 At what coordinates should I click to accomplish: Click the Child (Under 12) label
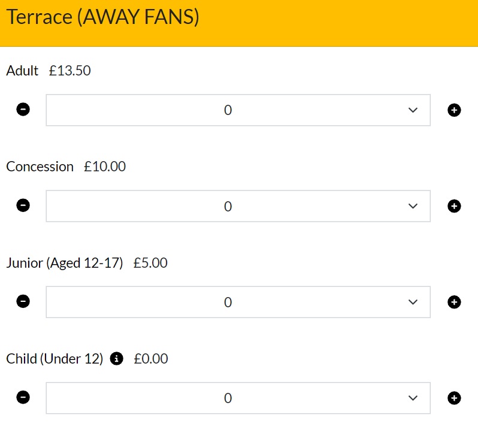point(55,359)
